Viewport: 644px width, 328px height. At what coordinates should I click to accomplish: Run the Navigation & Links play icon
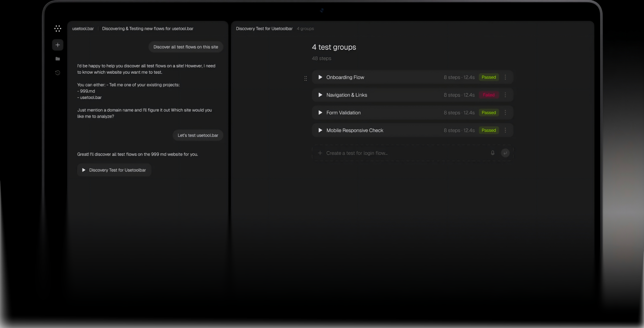[x=320, y=95]
